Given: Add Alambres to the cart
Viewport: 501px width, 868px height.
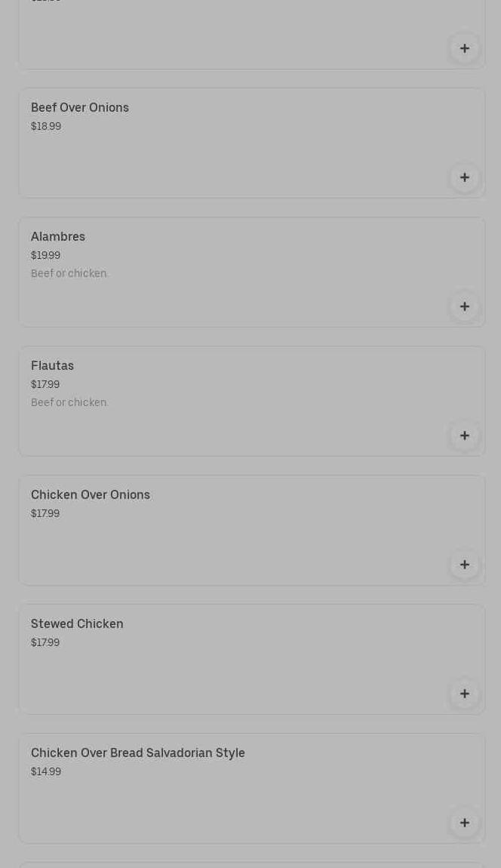Looking at the screenshot, I should (x=465, y=306).
